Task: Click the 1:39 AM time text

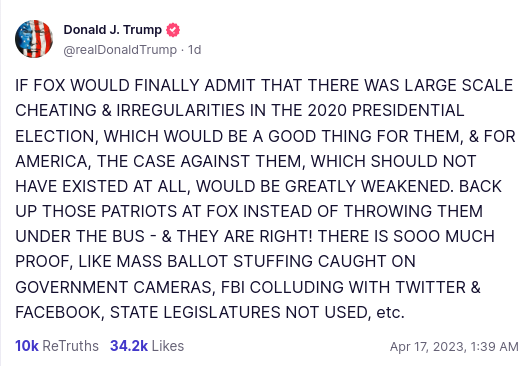Action: pos(495,347)
